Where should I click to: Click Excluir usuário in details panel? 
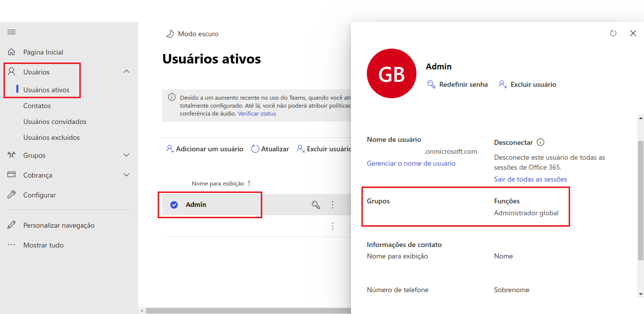(x=527, y=85)
